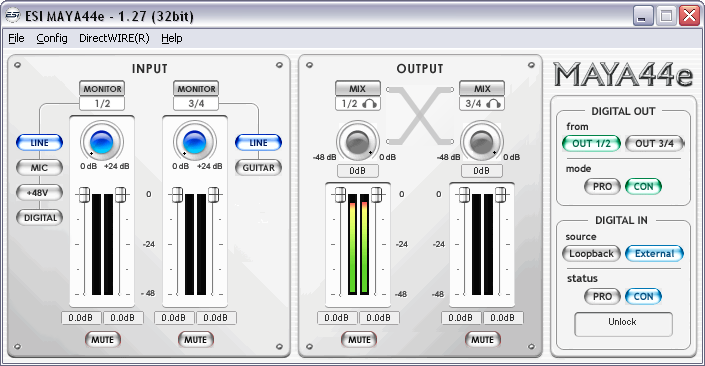Mute output channels 3/4

click(x=482, y=339)
